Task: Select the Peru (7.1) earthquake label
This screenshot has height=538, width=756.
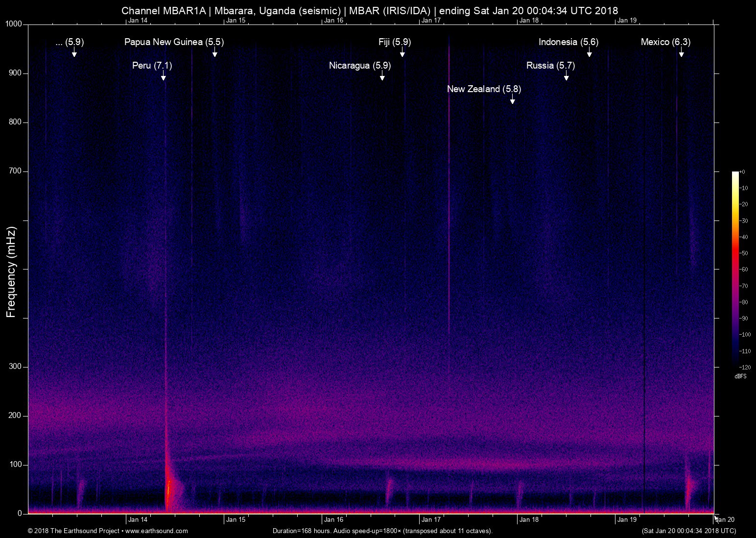Action: click(x=152, y=66)
